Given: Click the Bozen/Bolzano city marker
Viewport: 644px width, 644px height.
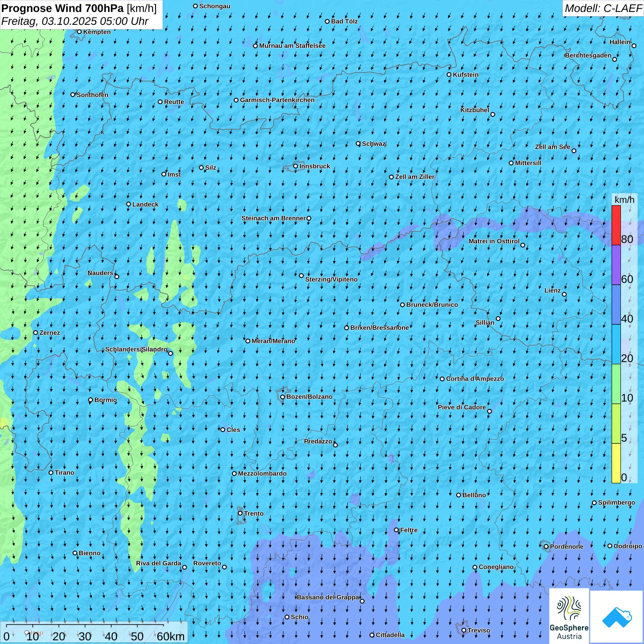Looking at the screenshot, I should (x=282, y=397).
